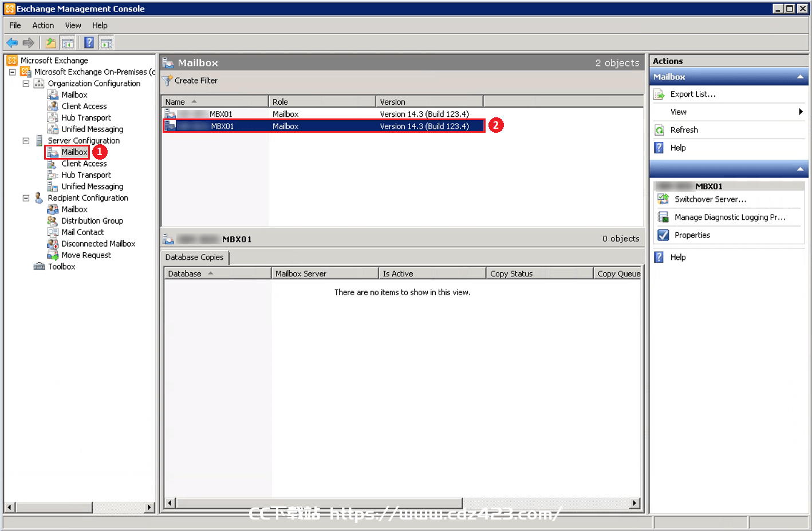Sort by Copy Queue column header
Screen dimensions: 812x531
(618, 274)
